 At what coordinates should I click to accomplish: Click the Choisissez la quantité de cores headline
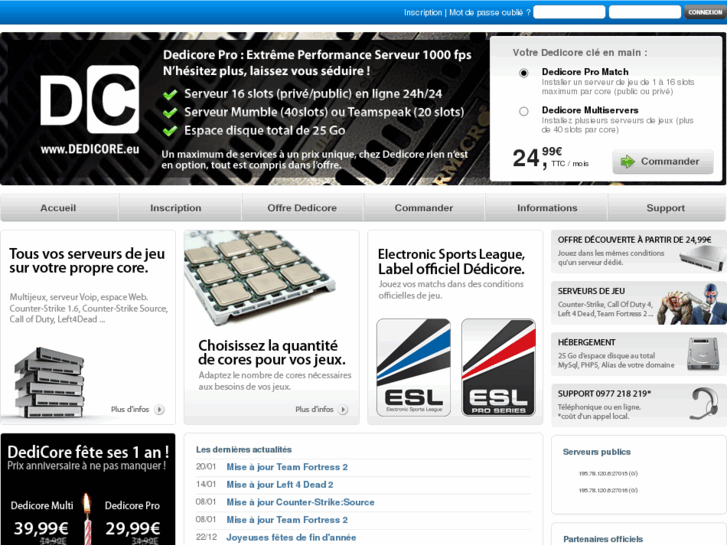(272, 353)
